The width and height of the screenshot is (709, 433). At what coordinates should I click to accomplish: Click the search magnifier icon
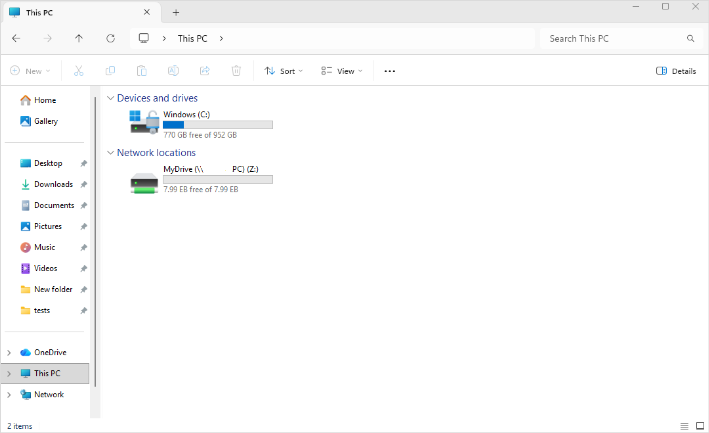(x=690, y=38)
